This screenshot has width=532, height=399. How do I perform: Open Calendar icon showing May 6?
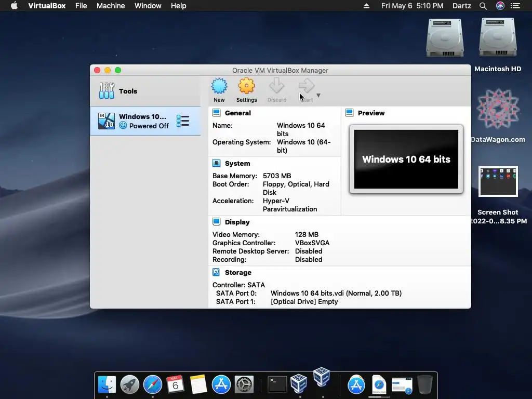tap(175, 384)
